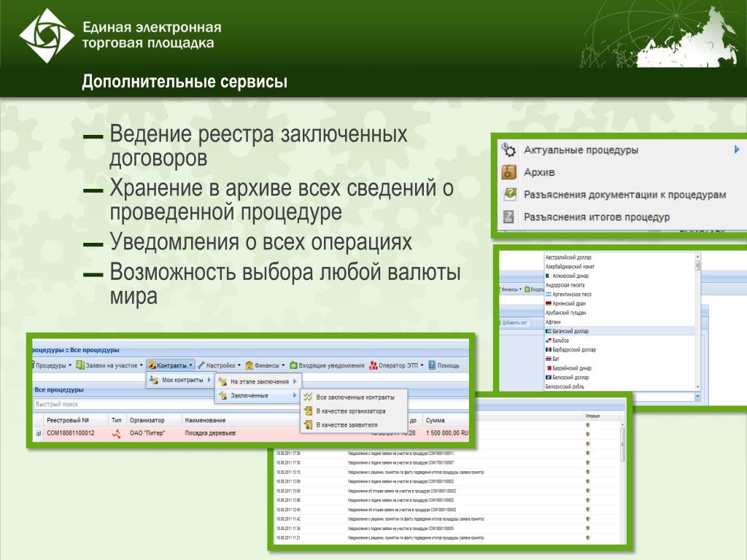Click the ЕЭТП diamond logo icon

pyautogui.click(x=47, y=35)
